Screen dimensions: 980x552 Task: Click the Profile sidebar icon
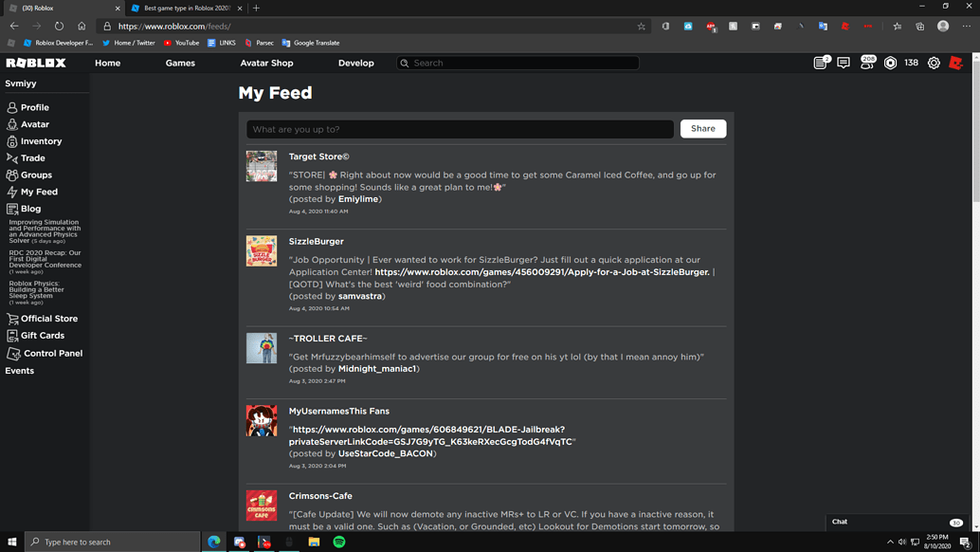click(x=12, y=107)
